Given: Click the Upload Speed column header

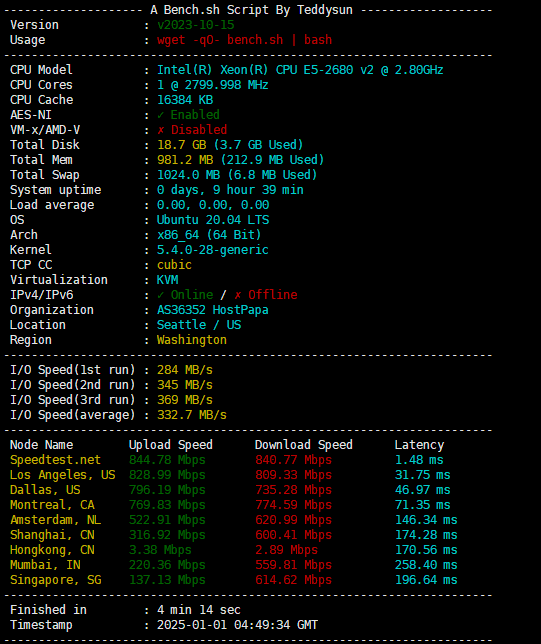Looking at the screenshot, I should click(170, 445).
